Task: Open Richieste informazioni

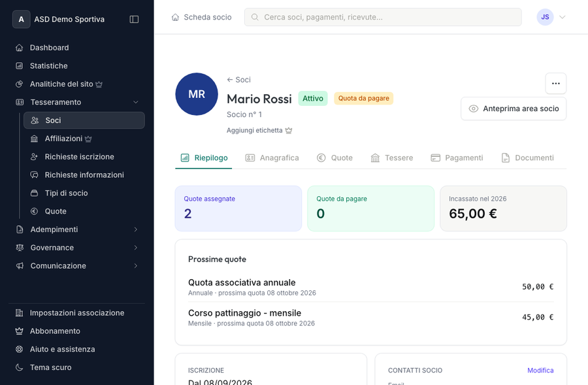Action: point(84,175)
